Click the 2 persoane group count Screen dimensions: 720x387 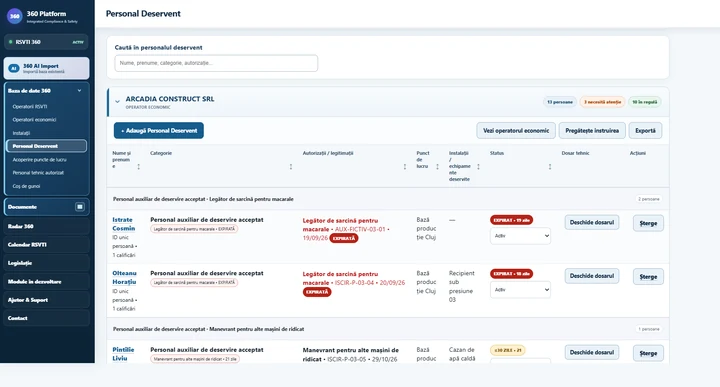648,199
